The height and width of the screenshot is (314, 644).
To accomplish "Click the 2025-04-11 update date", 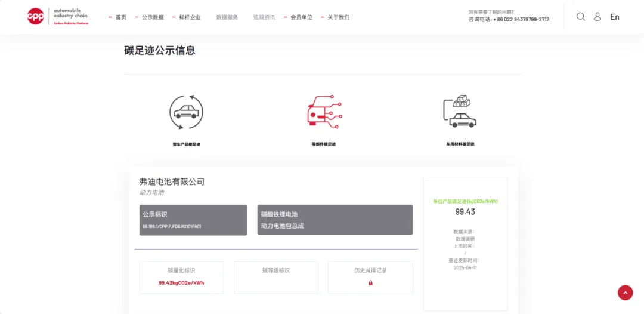I will click(x=465, y=267).
